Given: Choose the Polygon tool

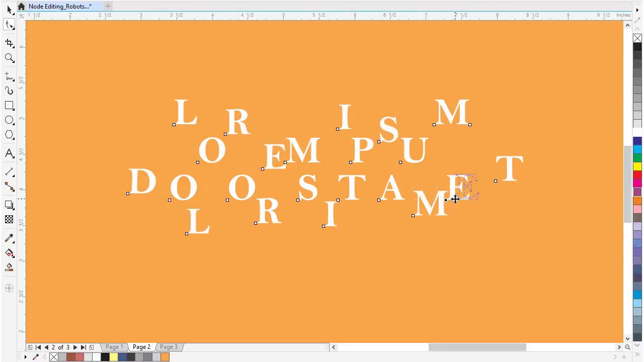Looking at the screenshot, I should click(9, 135).
